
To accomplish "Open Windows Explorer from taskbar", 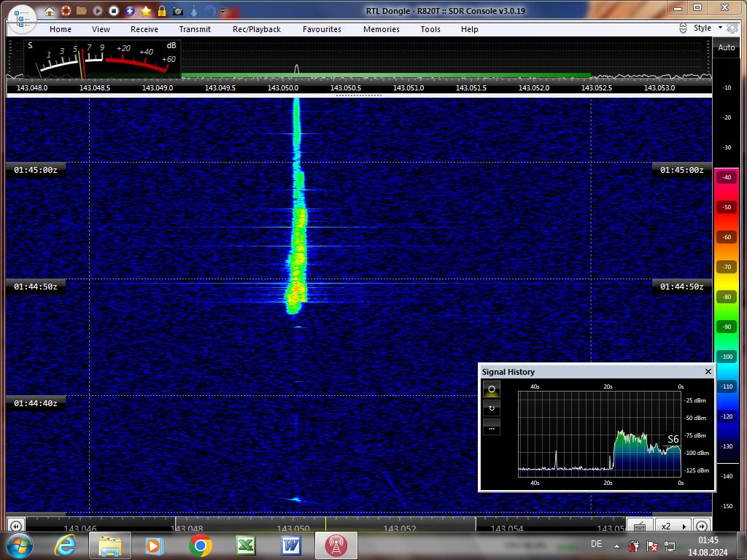I will point(110,545).
